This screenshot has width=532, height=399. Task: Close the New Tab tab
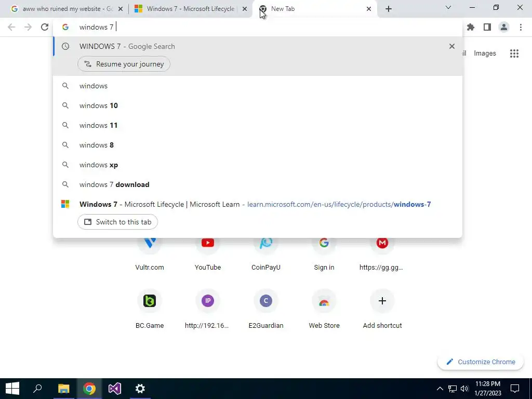pos(369,9)
